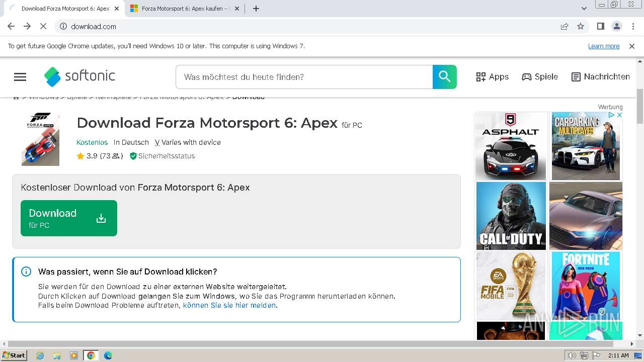
Task: Click the AdChoices icon on the ad
Action: (x=611, y=115)
